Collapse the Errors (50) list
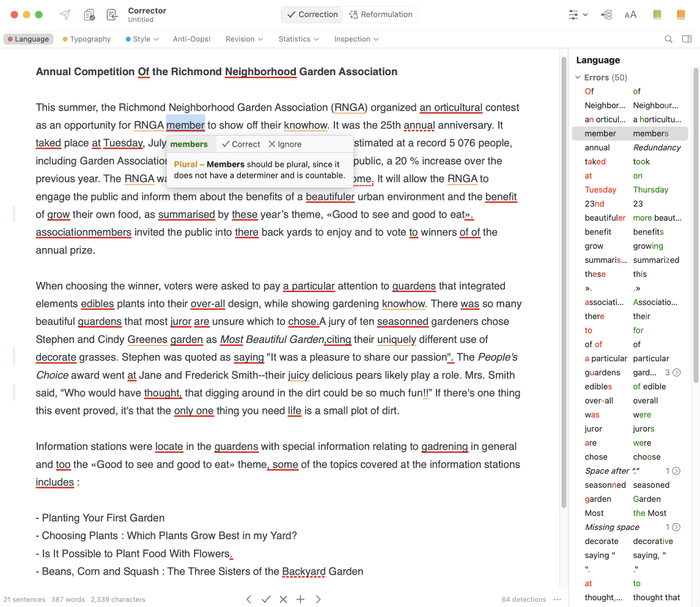This screenshot has width=700, height=607. tap(578, 78)
